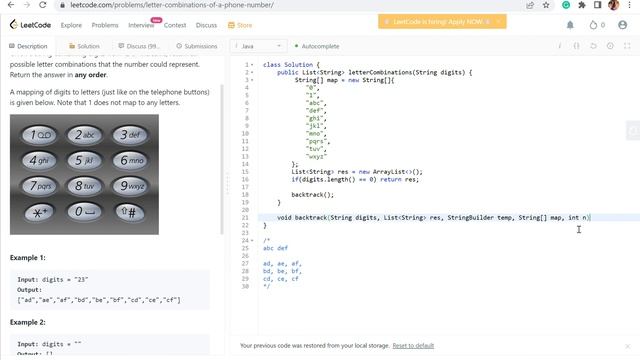The height and width of the screenshot is (360, 640).
Task: Open editor settings icon
Action: pyautogui.click(x=610, y=46)
